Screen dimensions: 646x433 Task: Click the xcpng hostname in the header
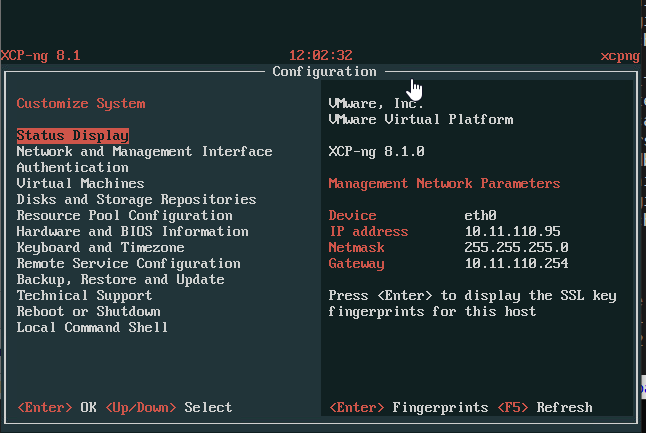620,55
